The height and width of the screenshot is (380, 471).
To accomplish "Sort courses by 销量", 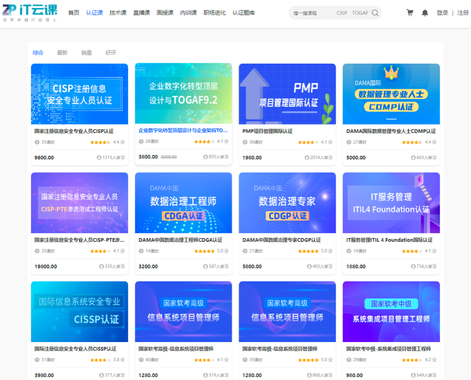I will click(86, 52).
